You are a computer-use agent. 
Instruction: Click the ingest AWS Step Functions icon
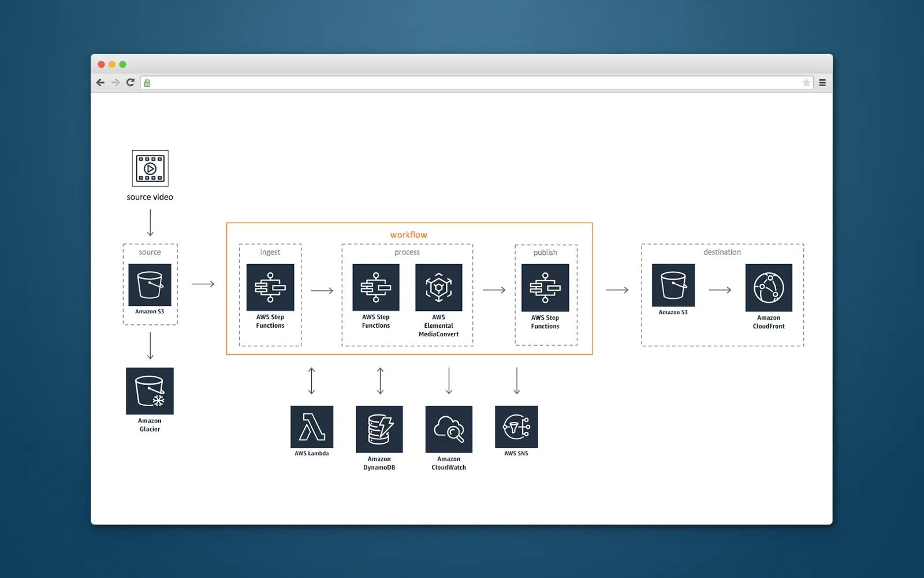coord(270,287)
